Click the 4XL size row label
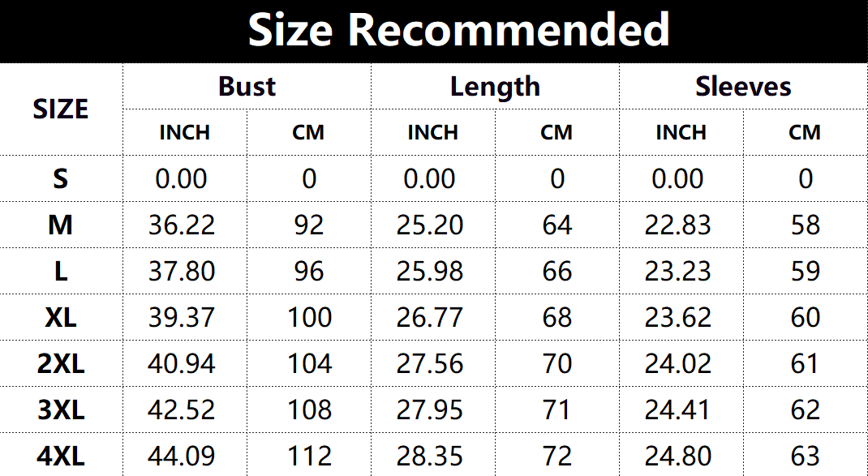 [x=61, y=457]
